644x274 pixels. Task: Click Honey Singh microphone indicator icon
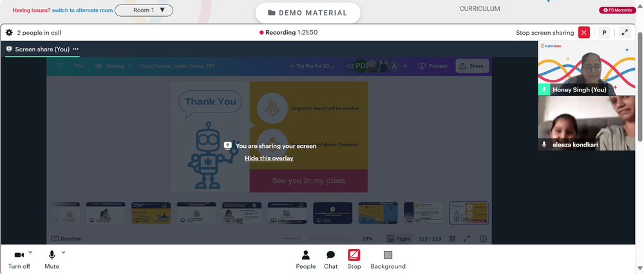(544, 89)
